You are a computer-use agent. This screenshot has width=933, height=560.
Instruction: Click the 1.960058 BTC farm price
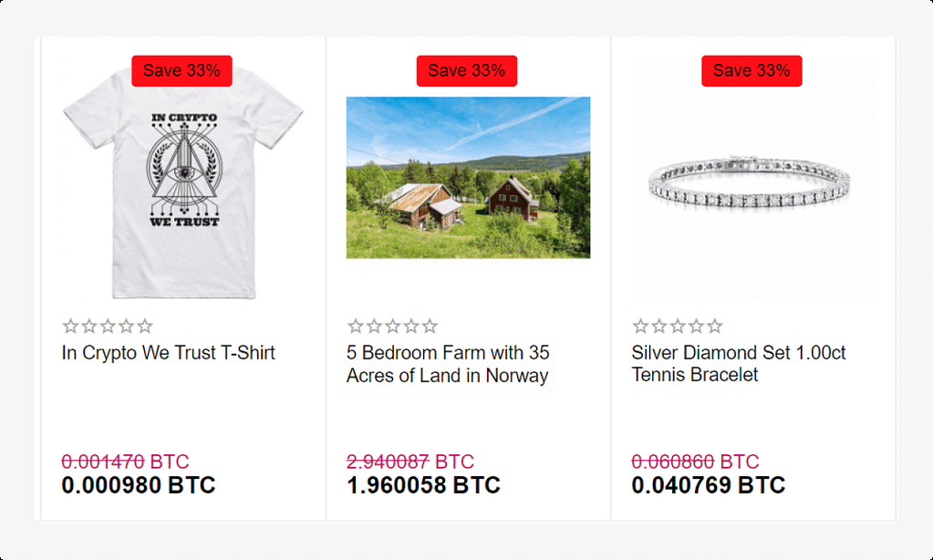point(423,485)
